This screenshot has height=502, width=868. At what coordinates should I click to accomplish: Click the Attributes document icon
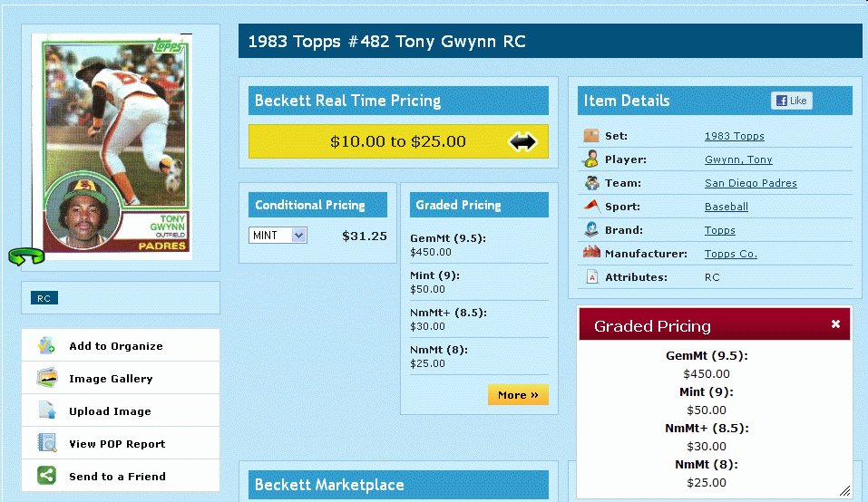tap(591, 276)
